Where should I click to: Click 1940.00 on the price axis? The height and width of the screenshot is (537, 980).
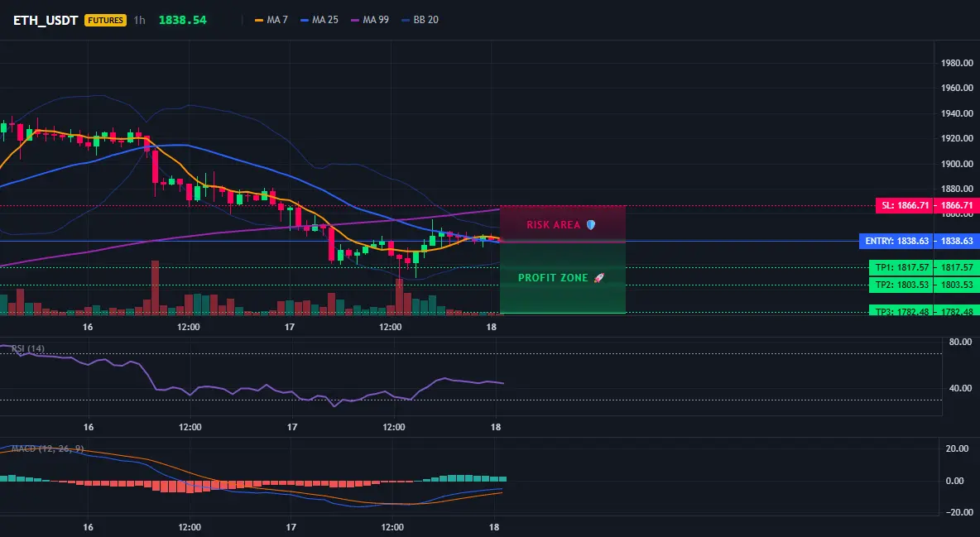point(957,114)
